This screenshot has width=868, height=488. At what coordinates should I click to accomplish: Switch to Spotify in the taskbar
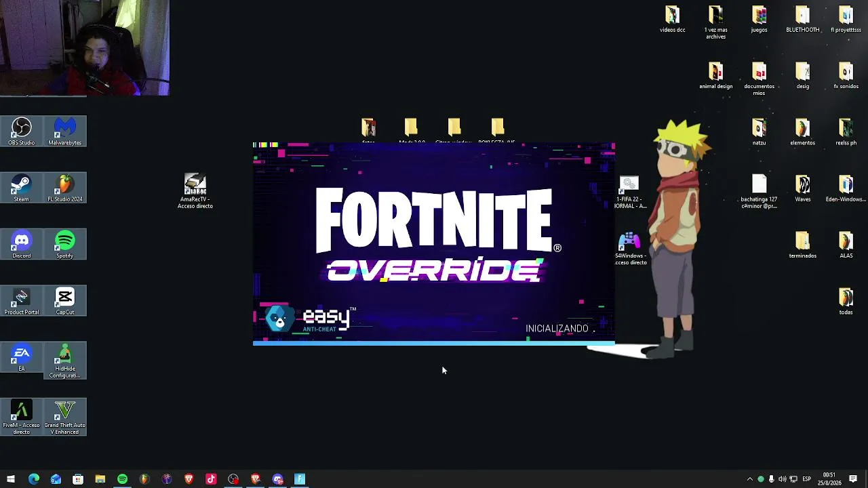[122, 479]
